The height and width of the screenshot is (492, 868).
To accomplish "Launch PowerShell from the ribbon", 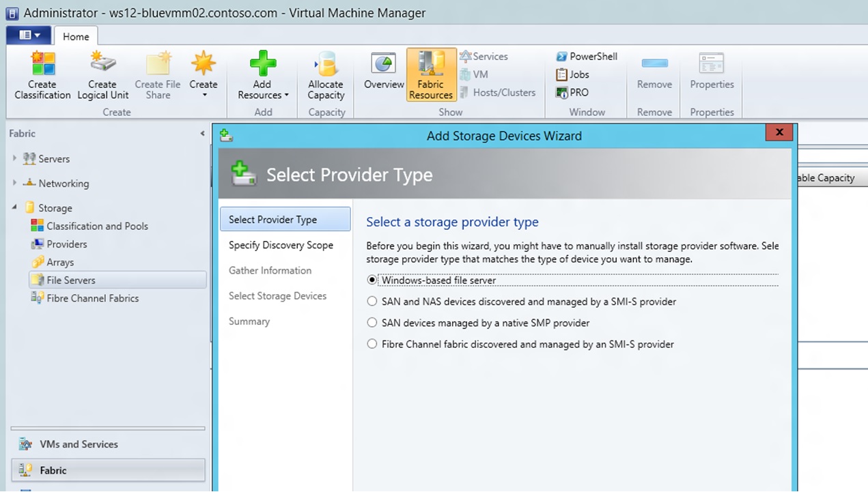I will 586,56.
